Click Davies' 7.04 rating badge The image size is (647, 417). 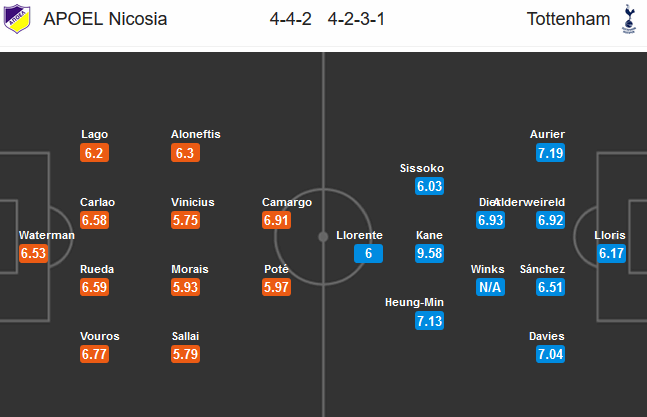coord(550,354)
